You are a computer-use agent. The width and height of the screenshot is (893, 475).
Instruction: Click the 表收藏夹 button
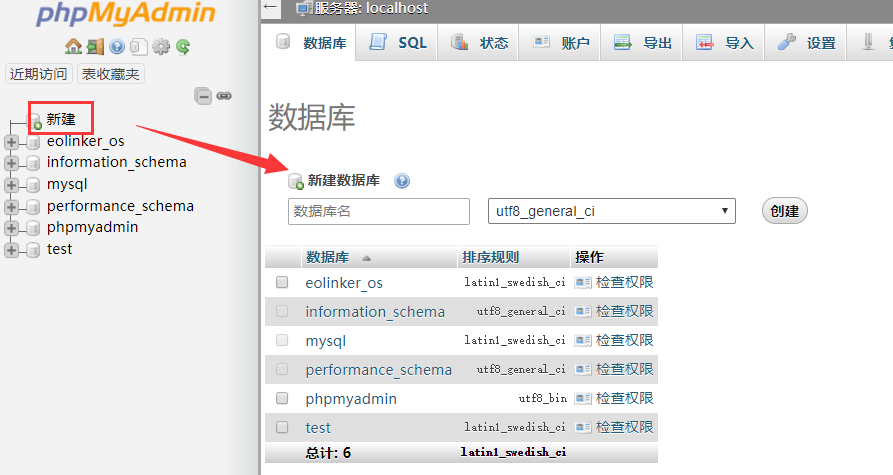110,74
